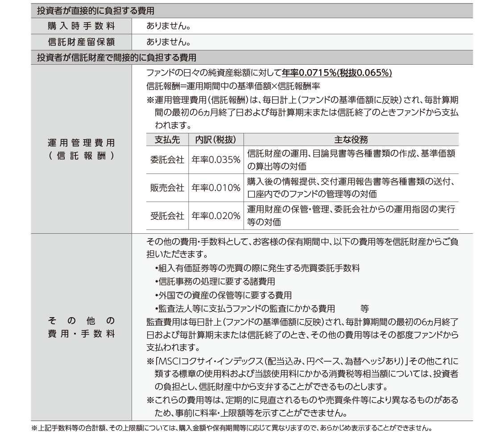Click the 投資者が信託財産で間接的に負担する費用 header

pos(117,58)
